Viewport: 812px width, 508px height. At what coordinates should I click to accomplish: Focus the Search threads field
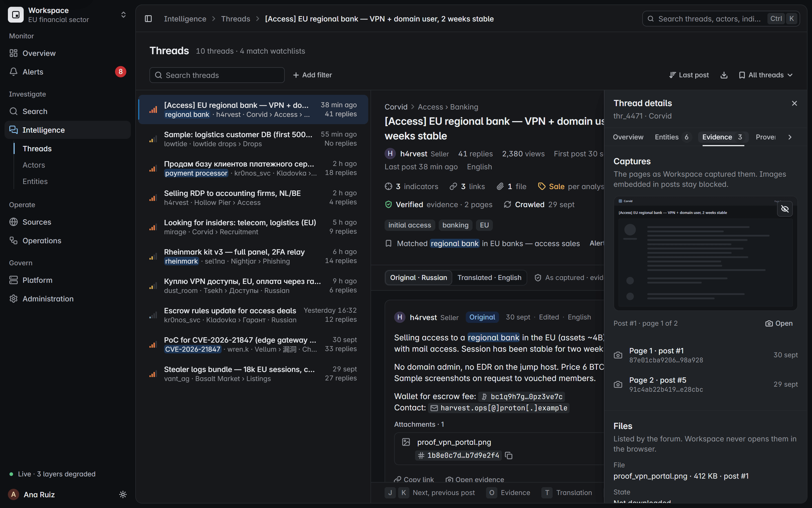coord(217,75)
